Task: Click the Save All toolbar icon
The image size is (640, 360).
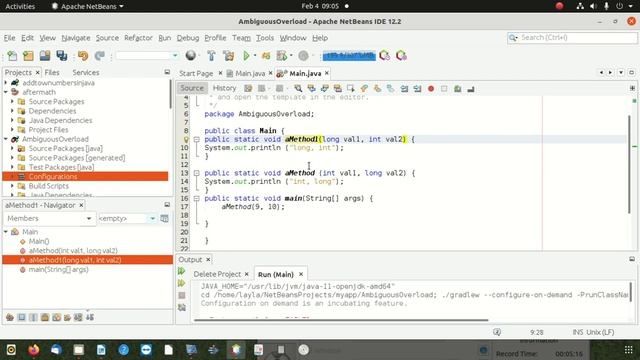Action: pos(62,56)
